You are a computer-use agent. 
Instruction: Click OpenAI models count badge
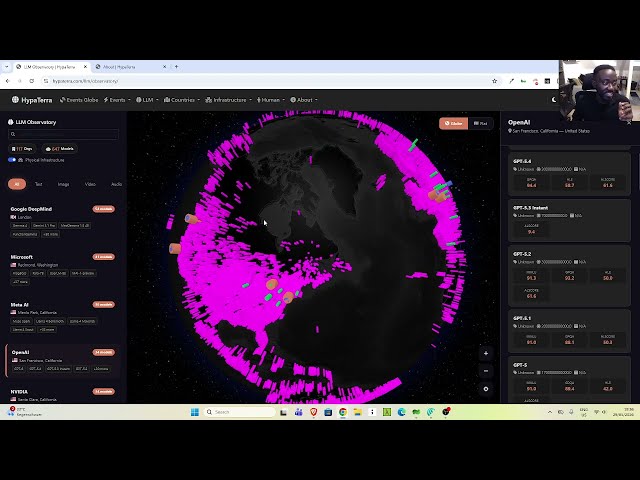(x=104, y=352)
